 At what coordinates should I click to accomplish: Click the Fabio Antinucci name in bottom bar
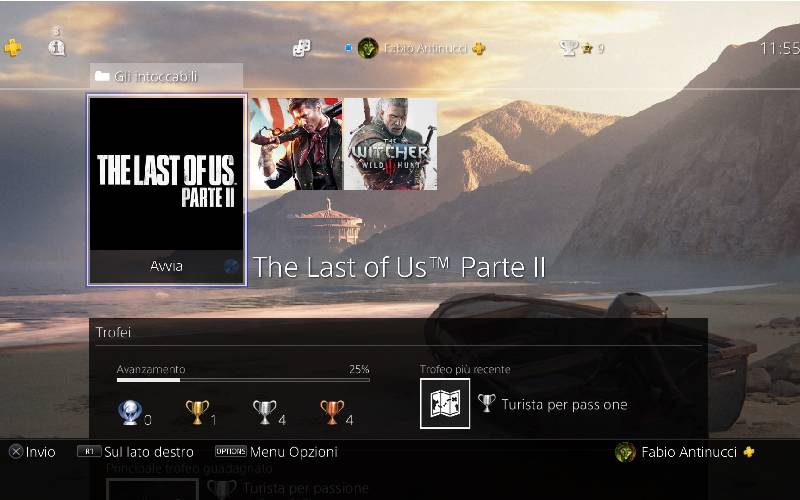(689, 452)
